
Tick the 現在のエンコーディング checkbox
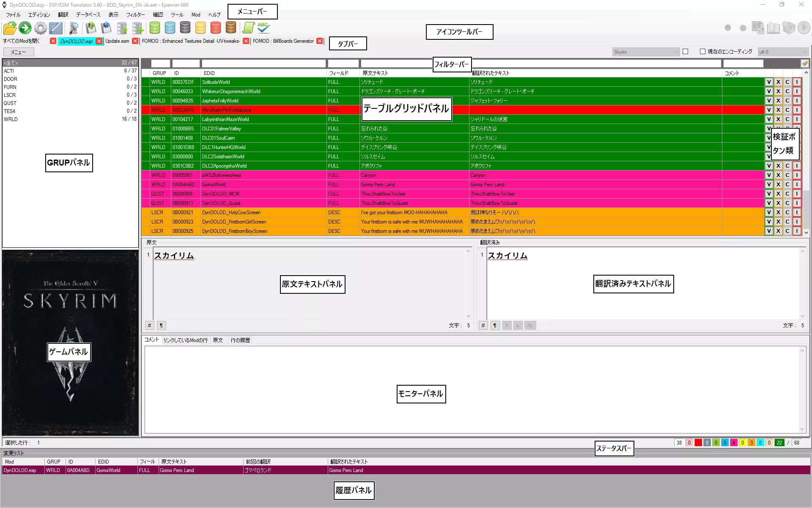[702, 52]
